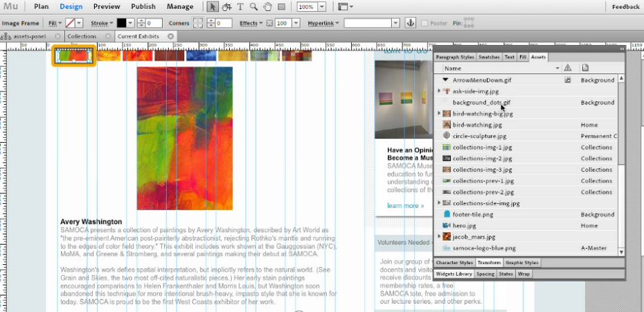
Task: Open the Graphic Styles panel tab
Action: tap(521, 262)
